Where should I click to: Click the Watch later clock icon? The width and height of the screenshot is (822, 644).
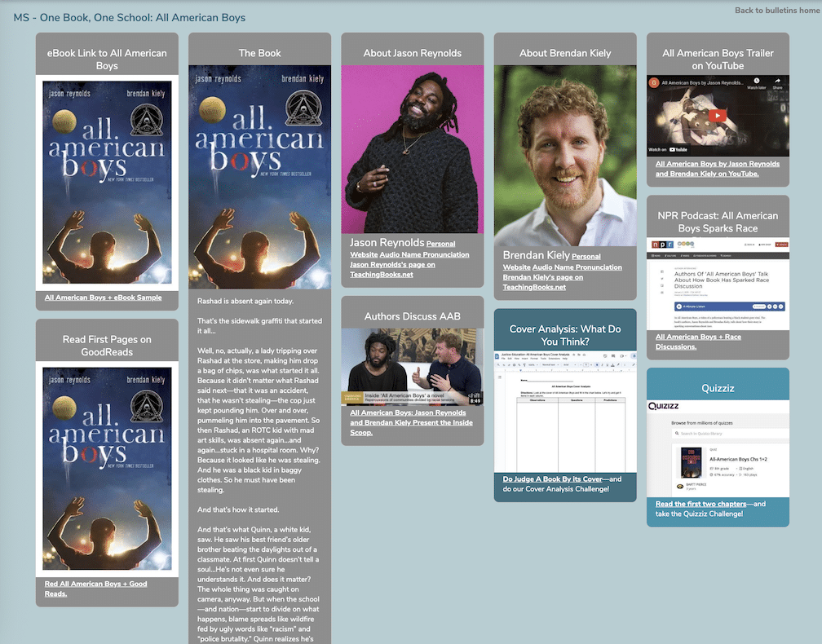(x=756, y=82)
